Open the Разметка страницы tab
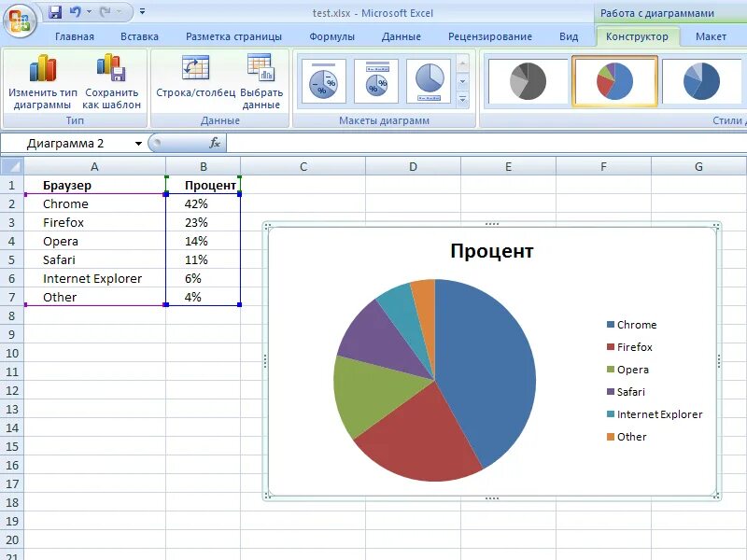Image resolution: width=747 pixels, height=560 pixels. [x=233, y=36]
